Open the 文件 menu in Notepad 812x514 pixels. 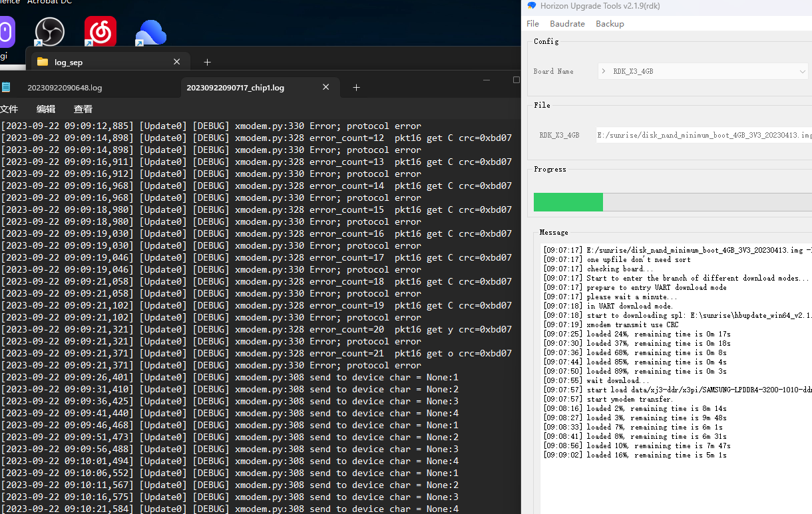[9, 109]
